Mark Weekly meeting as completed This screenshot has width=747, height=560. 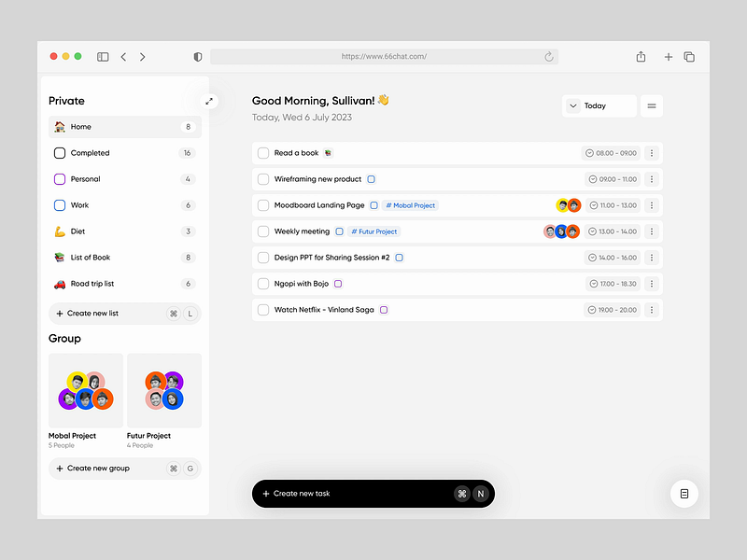(263, 231)
